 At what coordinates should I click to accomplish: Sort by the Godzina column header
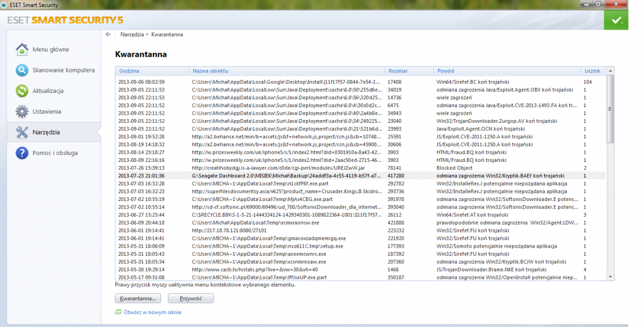pyautogui.click(x=152, y=71)
